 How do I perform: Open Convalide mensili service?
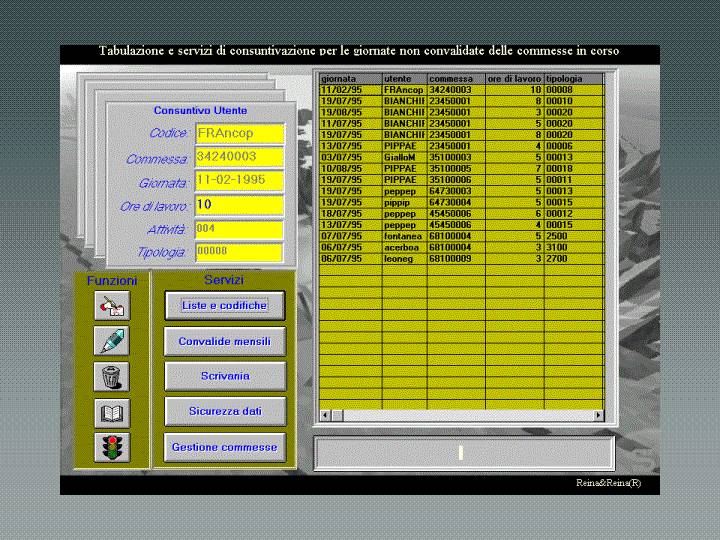pos(224,341)
